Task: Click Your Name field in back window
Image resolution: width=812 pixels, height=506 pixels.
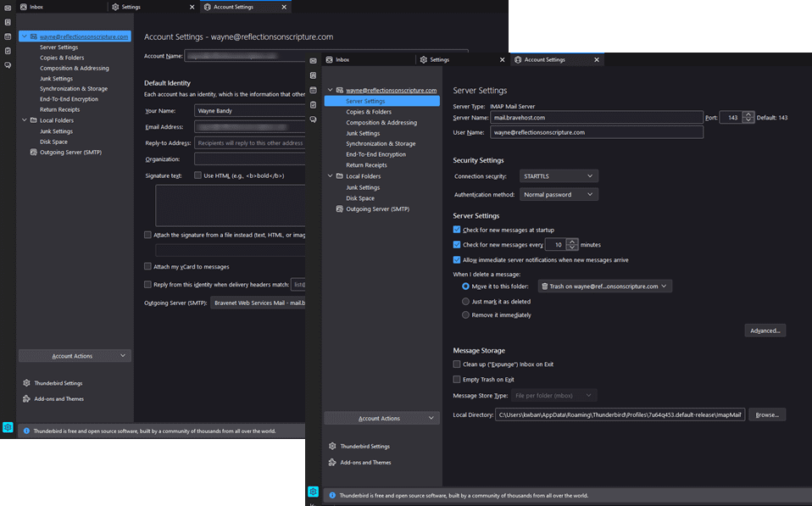Action: point(250,111)
